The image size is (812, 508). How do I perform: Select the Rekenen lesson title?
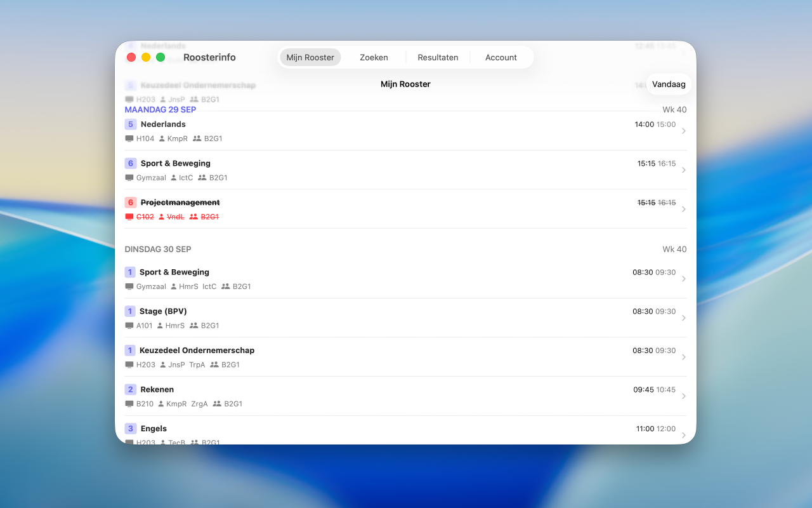tap(157, 389)
